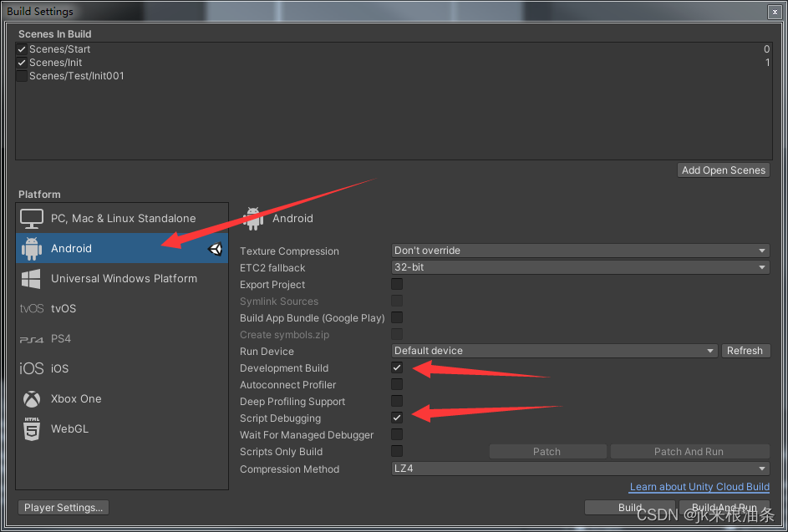
Task: Click the Run Device label
Action: tap(267, 352)
